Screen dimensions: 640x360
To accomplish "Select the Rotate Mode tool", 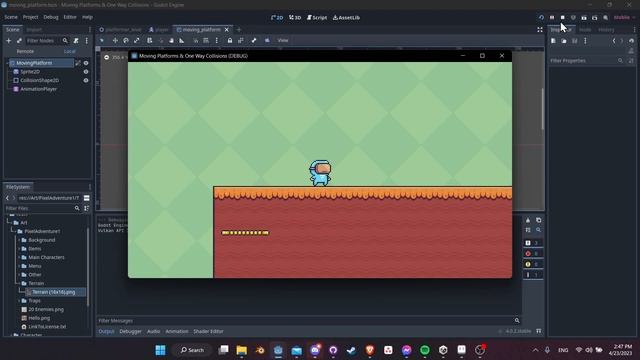I will click(x=126, y=40).
